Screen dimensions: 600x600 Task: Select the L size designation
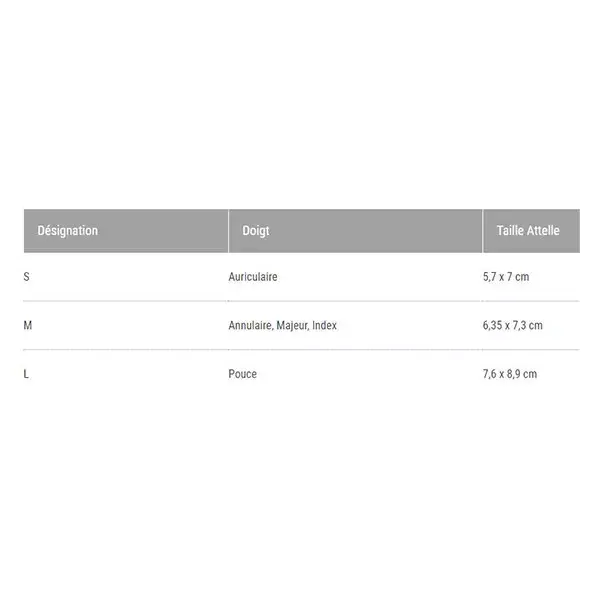tap(26, 374)
